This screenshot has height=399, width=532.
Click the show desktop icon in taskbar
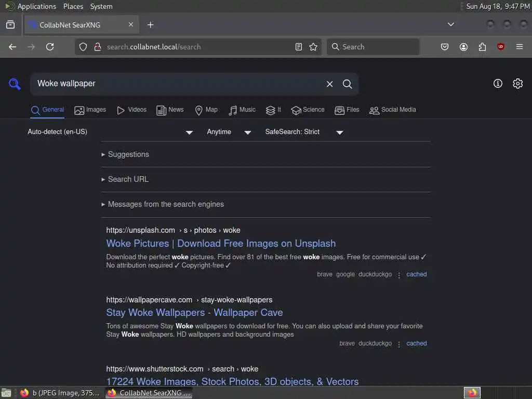[x=6, y=393]
